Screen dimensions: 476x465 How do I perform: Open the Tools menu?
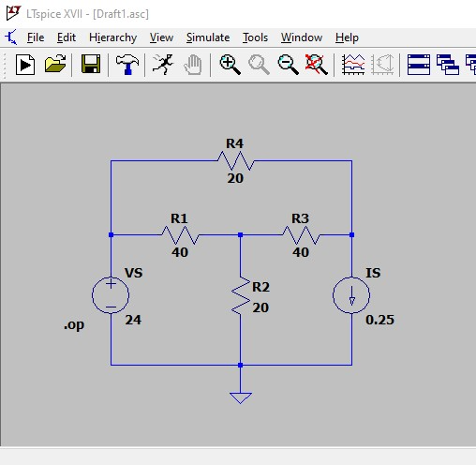pyautogui.click(x=255, y=37)
